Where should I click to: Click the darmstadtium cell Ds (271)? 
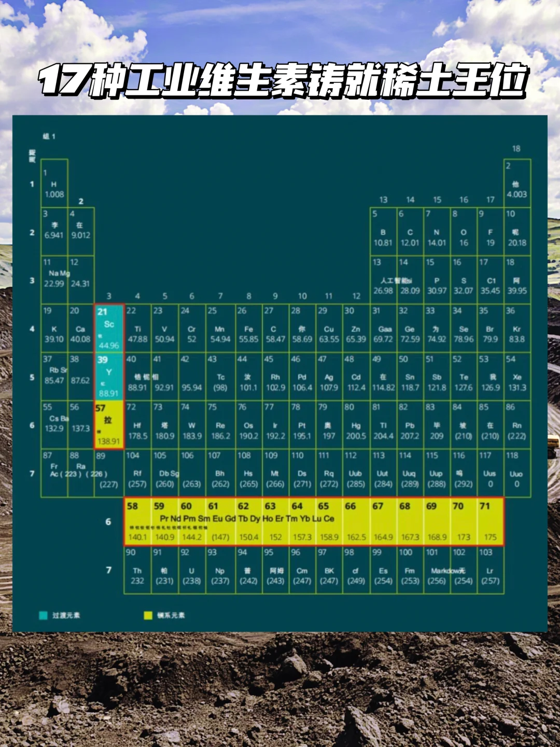302,473
